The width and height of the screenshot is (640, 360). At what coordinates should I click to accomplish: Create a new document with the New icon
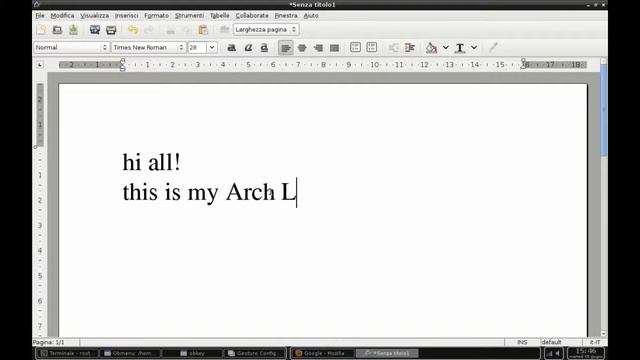(x=41, y=30)
